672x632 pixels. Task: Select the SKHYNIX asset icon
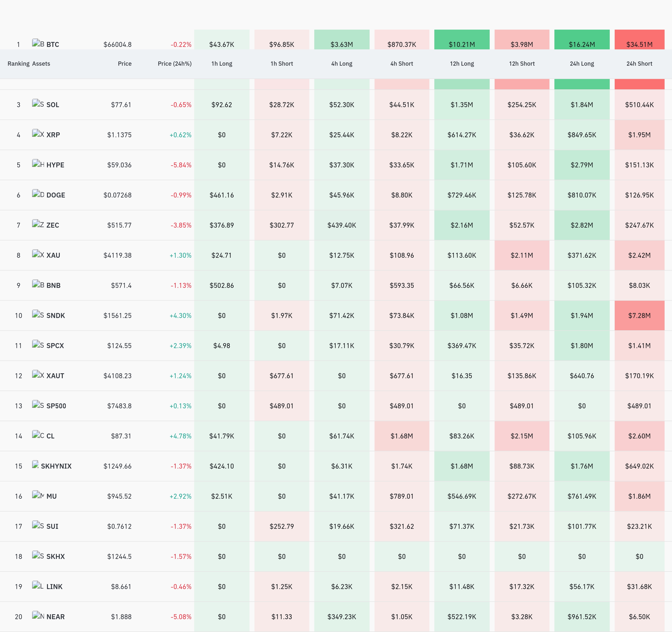tap(36, 465)
